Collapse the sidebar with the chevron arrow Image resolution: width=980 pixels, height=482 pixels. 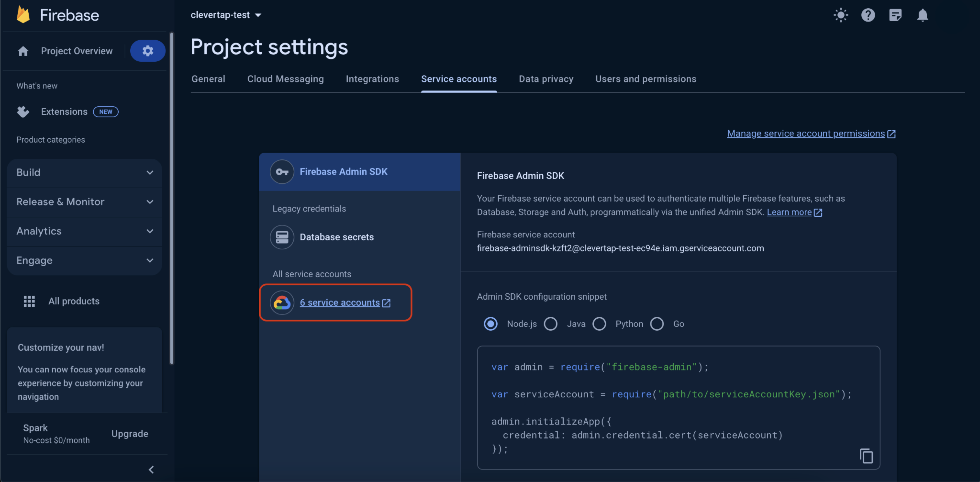tap(151, 470)
